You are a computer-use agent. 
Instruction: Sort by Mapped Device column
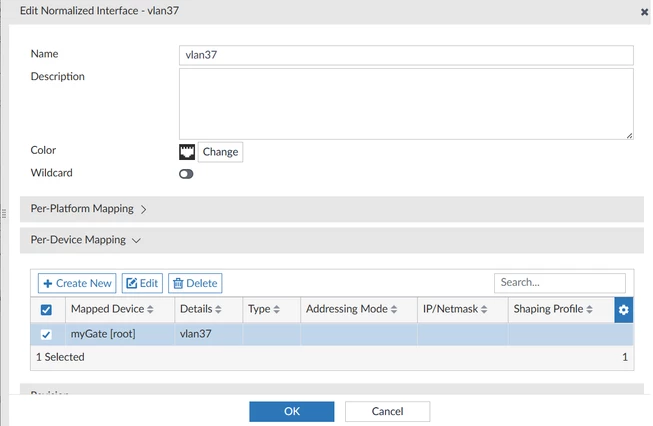112,309
